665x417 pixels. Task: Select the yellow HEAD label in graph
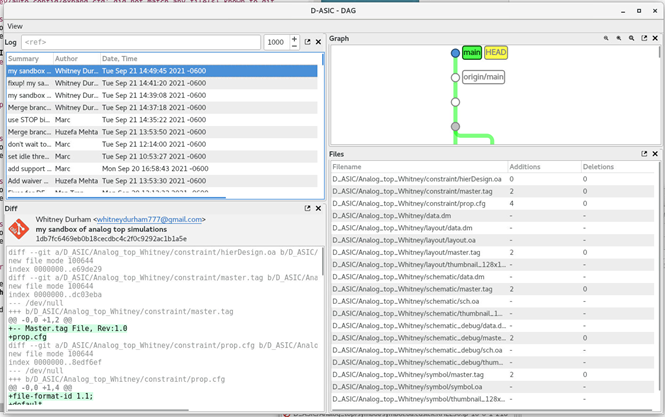496,52
